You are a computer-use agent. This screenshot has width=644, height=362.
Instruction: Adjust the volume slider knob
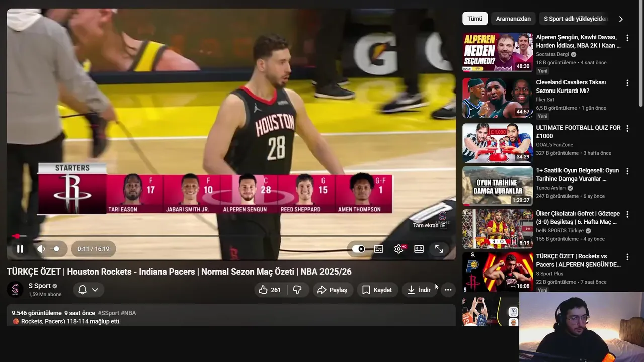56,249
